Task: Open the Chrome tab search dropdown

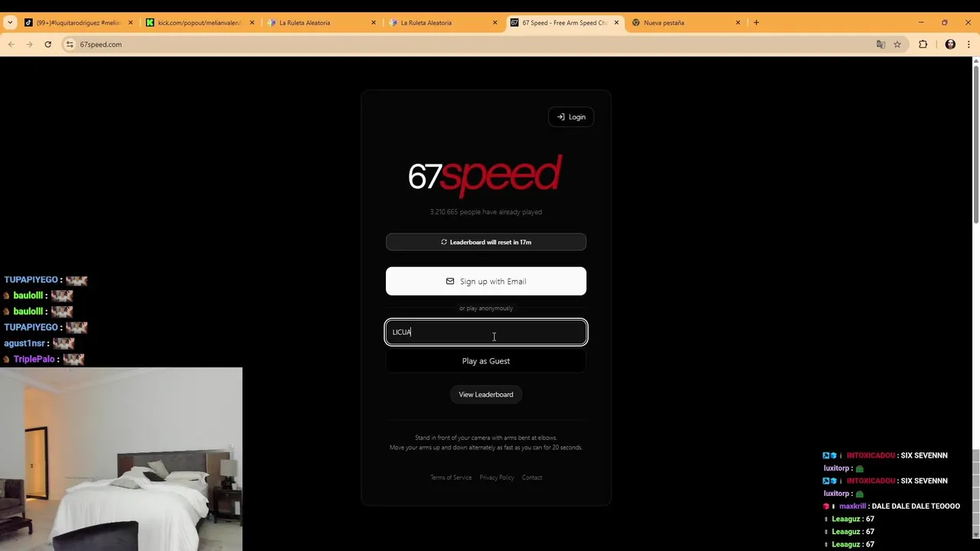Action: (10, 23)
